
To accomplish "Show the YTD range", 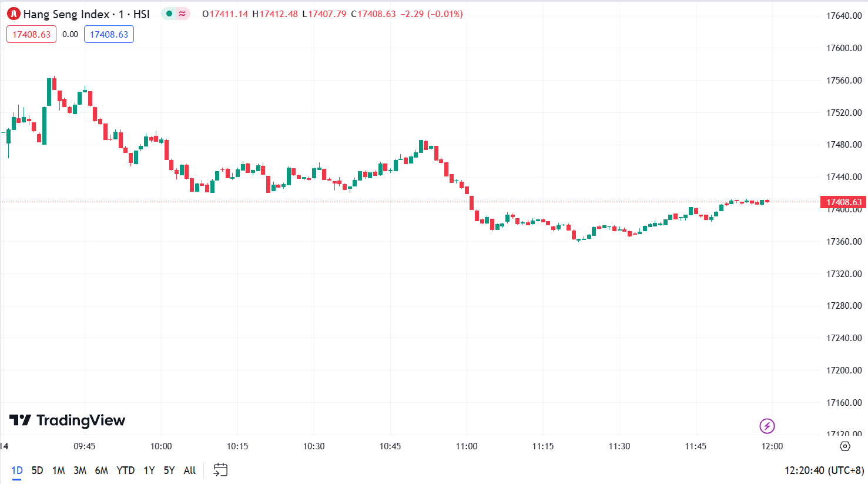I will (x=125, y=470).
